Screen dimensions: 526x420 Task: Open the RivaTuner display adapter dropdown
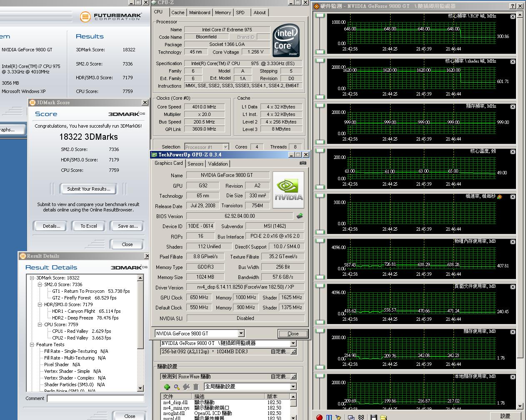pyautogui.click(x=293, y=343)
